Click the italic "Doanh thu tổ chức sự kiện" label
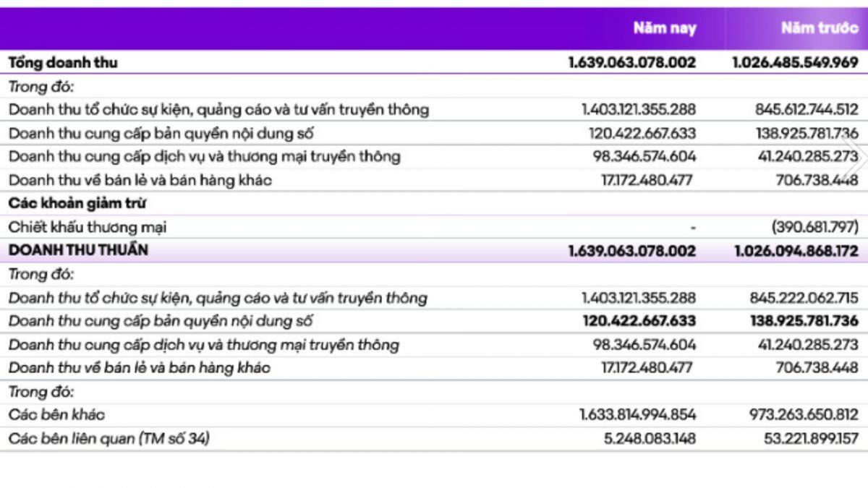 [x=218, y=298]
